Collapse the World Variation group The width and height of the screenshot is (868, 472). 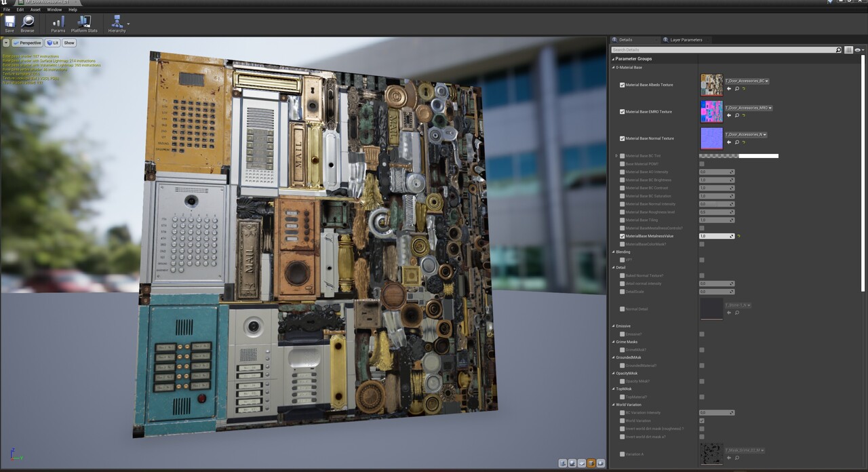(x=613, y=405)
